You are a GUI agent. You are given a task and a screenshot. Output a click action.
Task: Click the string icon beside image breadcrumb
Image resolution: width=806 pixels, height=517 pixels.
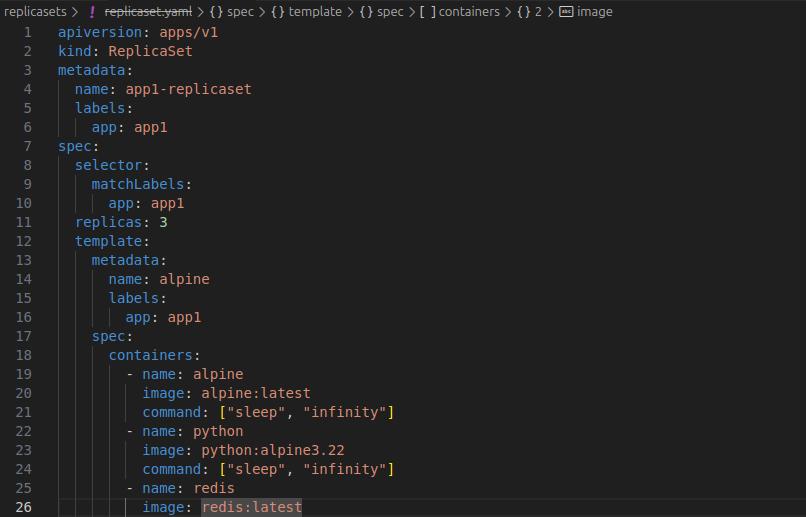coord(566,12)
